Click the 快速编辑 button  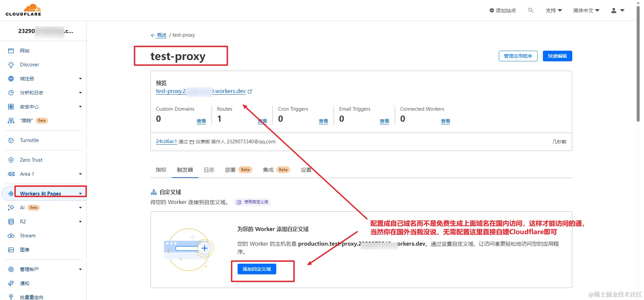(557, 56)
